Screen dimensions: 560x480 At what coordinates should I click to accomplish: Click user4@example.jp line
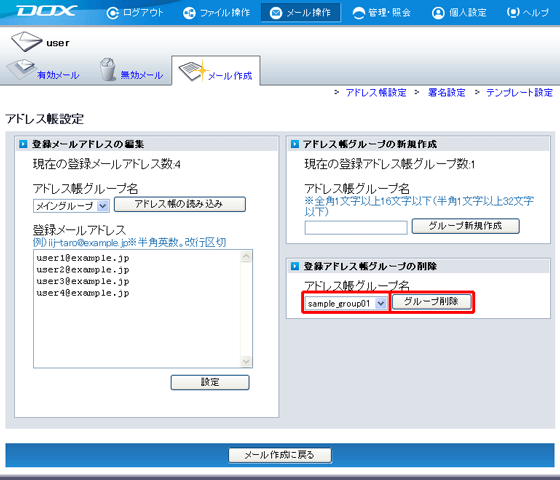pyautogui.click(x=82, y=293)
